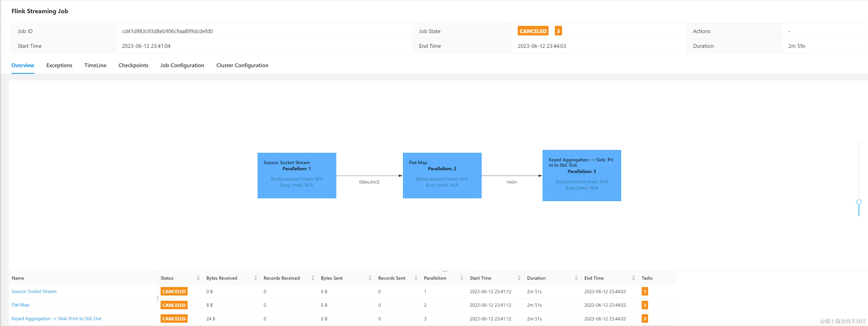Sort by Status column arrows
Screen dimensions: 868x326
pyautogui.click(x=198, y=278)
